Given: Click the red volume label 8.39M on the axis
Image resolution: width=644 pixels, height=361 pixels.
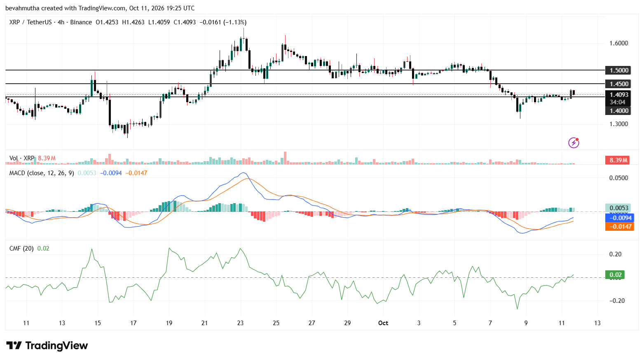Looking at the screenshot, I should (618, 160).
